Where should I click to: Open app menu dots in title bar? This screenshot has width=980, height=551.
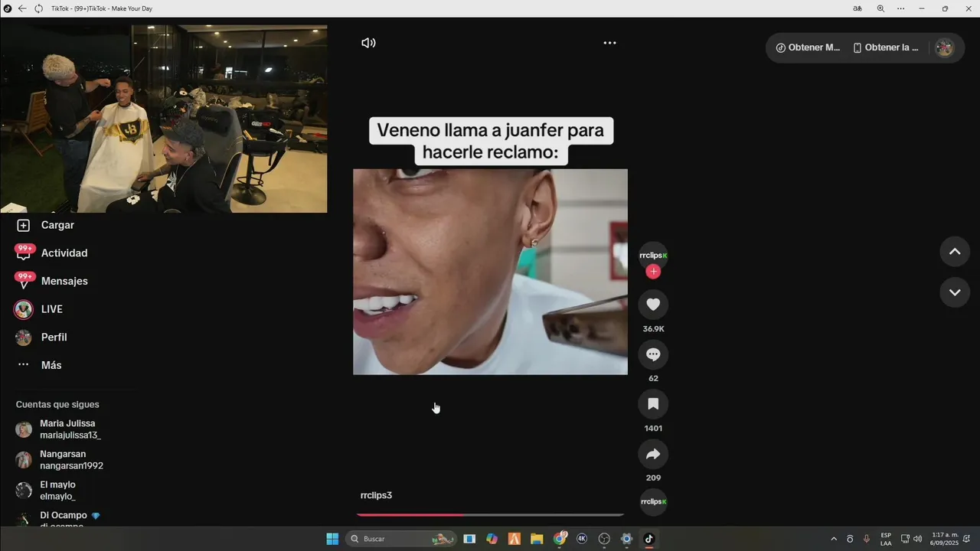[901, 8]
